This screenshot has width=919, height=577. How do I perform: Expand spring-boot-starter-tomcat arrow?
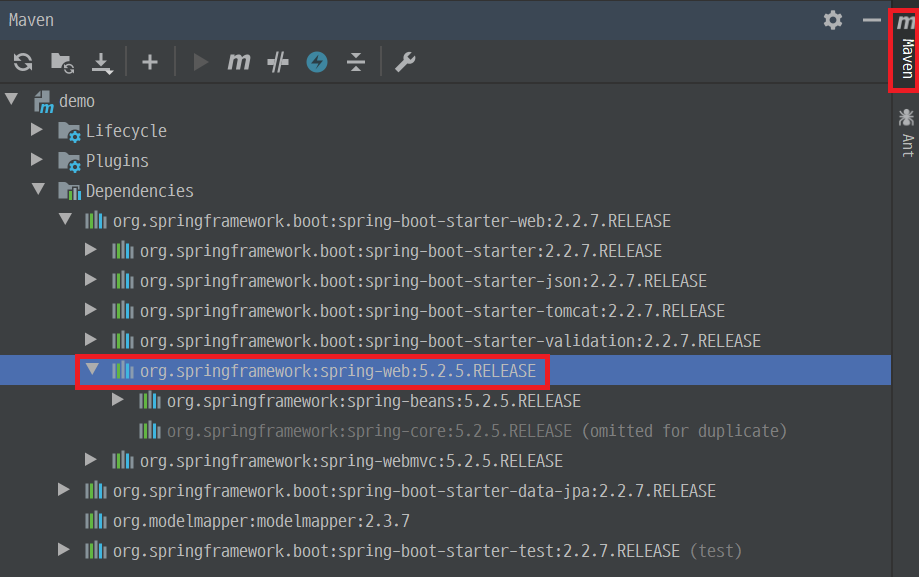[91, 310]
